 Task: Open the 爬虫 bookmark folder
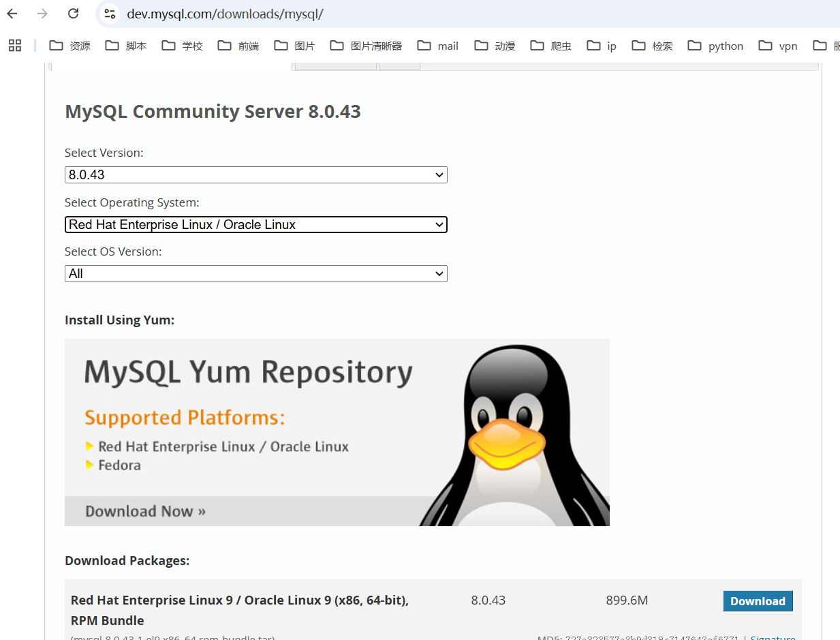tap(551, 46)
